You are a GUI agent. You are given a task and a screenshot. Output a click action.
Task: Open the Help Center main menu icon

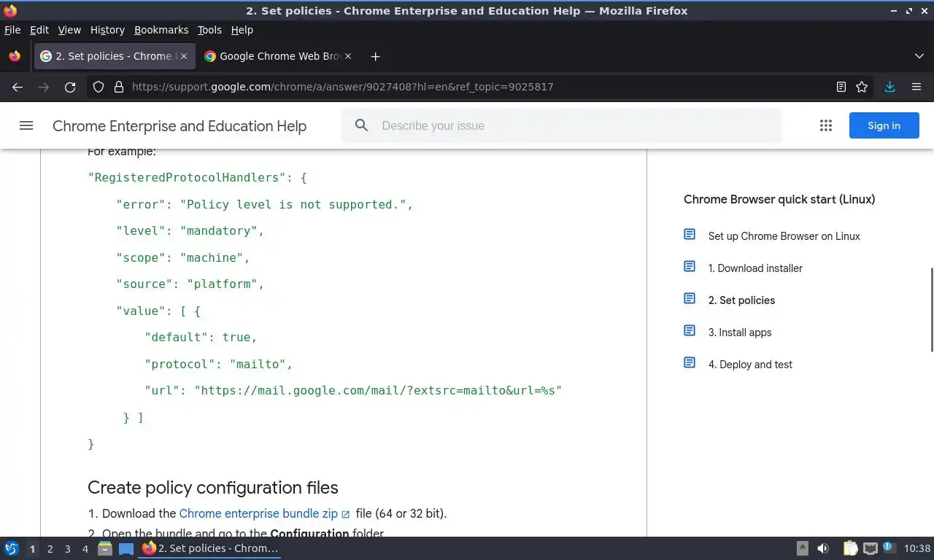pos(26,125)
